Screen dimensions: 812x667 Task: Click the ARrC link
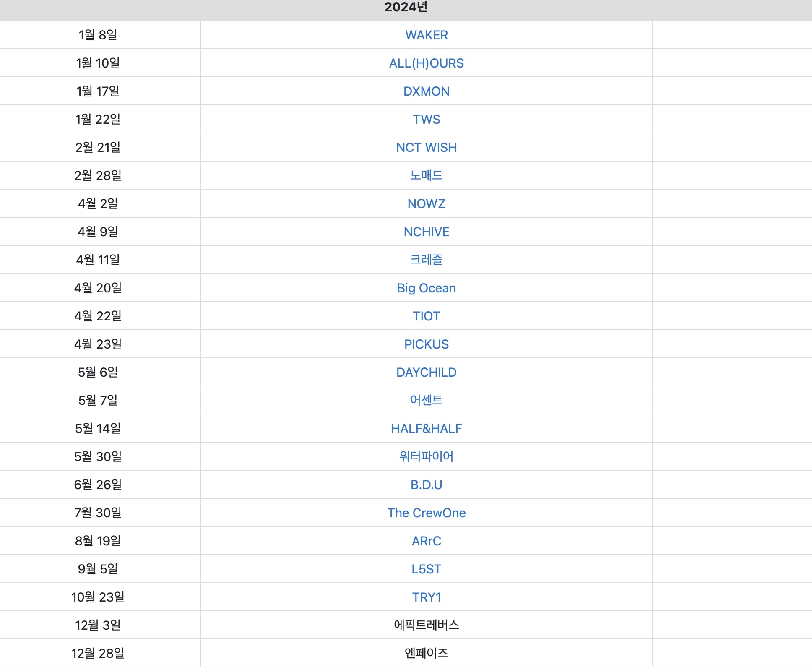point(426,541)
